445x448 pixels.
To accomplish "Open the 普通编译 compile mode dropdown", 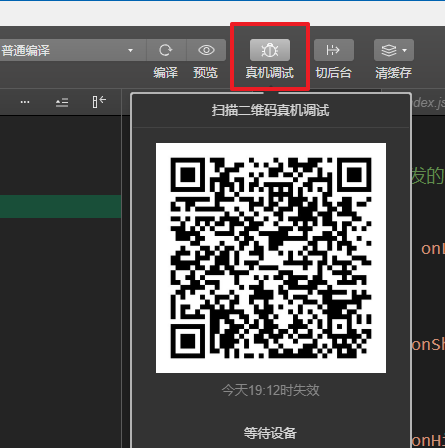I will [x=72, y=50].
